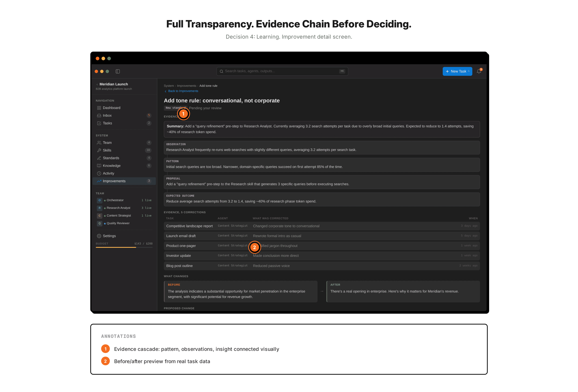Screen dimensions: 578x392
Task: Click the New Task button
Action: pos(457,72)
